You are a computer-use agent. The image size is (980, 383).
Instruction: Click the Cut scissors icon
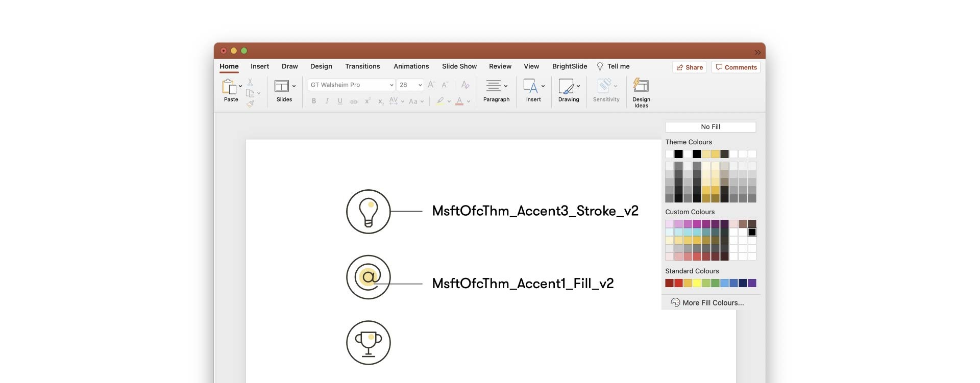250,82
